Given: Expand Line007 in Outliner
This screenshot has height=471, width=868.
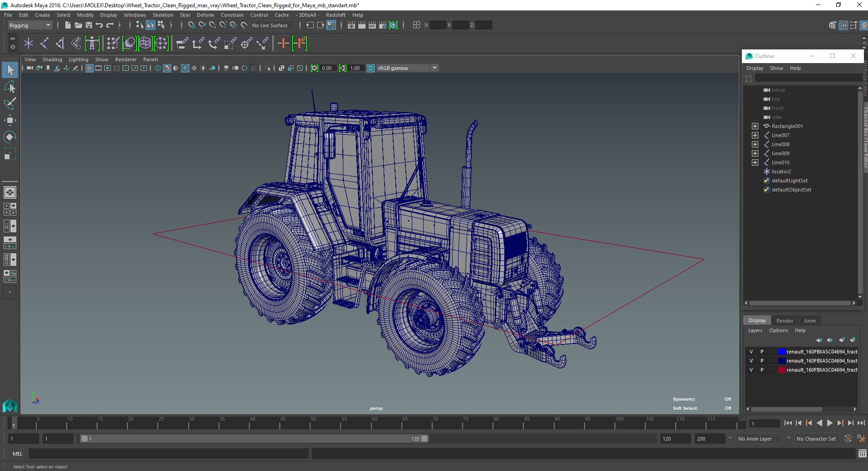Looking at the screenshot, I should (755, 135).
